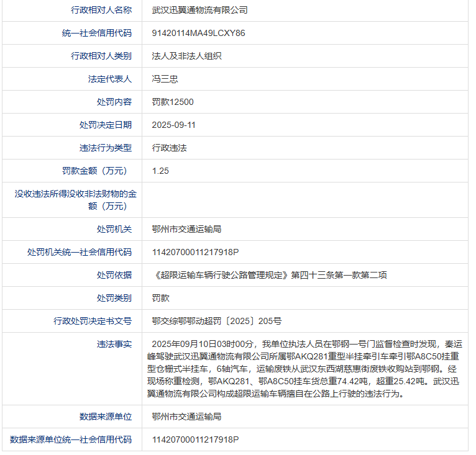Select legal representative name 冯三忠
The image size is (476, 455).
coord(165,79)
